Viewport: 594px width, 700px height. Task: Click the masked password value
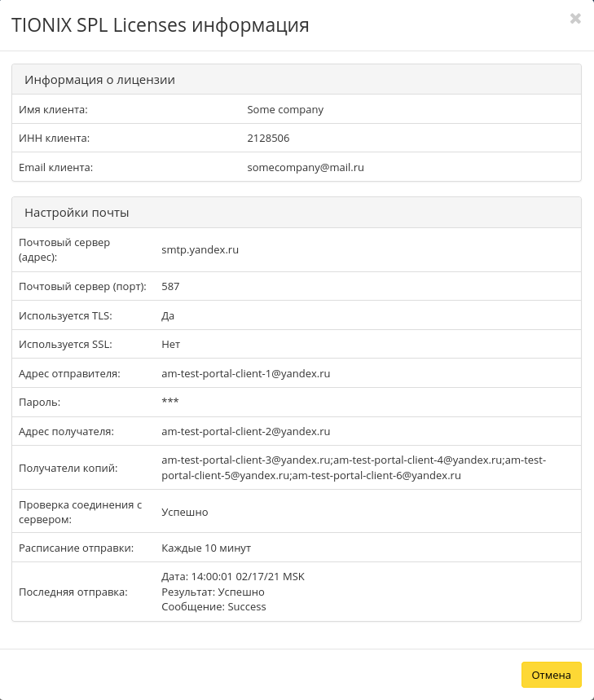[169, 403]
